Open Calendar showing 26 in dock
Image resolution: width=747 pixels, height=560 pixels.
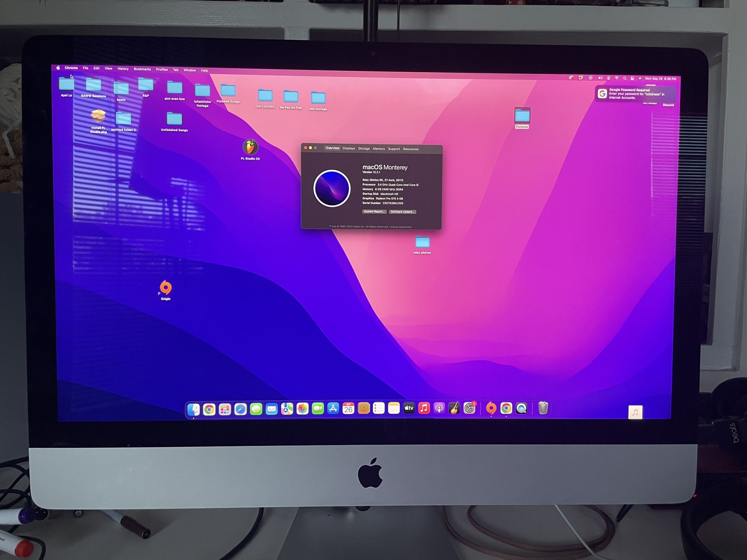pyautogui.click(x=348, y=409)
